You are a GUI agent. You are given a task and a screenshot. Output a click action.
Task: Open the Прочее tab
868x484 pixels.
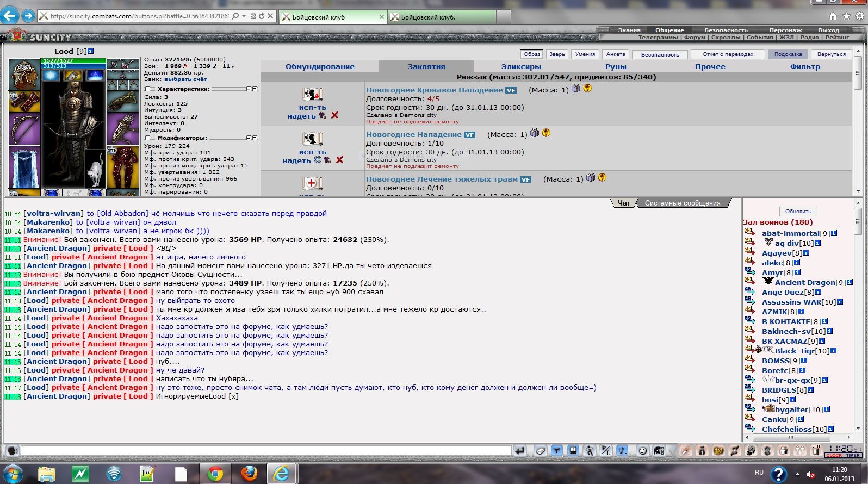[710, 67]
